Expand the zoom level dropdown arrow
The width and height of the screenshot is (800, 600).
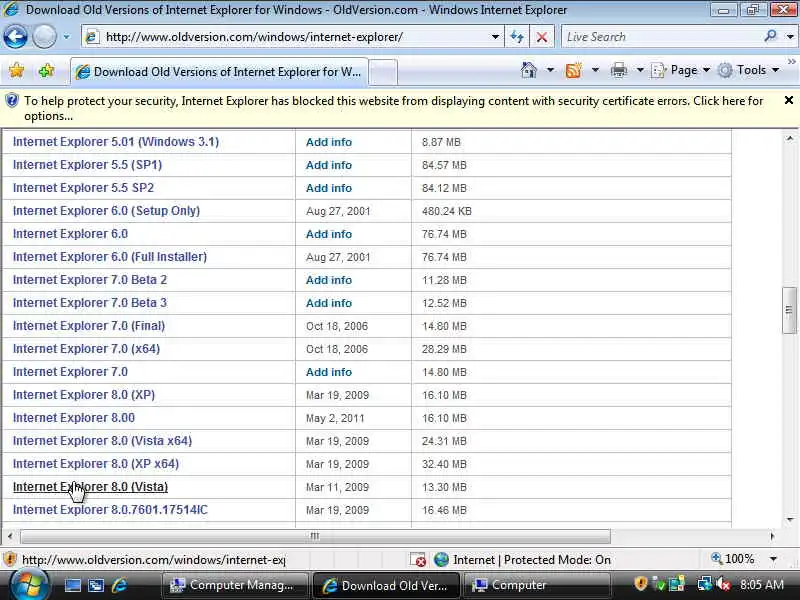point(773,559)
